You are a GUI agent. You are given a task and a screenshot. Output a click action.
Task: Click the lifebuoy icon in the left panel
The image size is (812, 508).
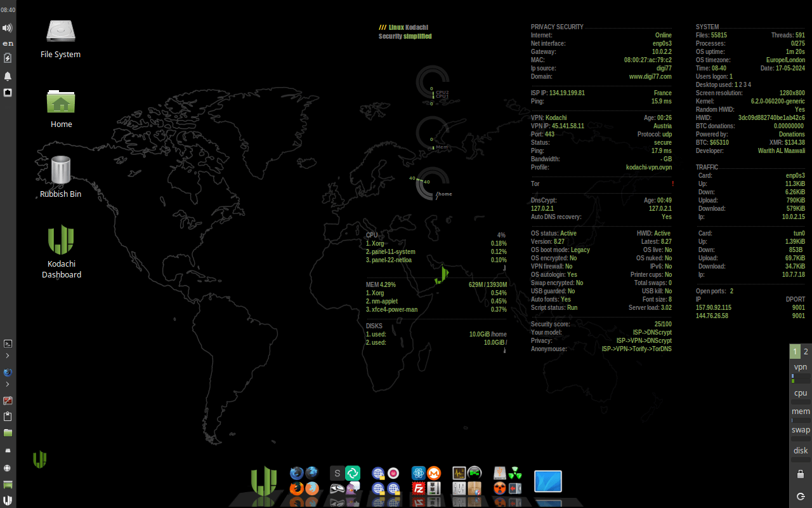pos(8,468)
